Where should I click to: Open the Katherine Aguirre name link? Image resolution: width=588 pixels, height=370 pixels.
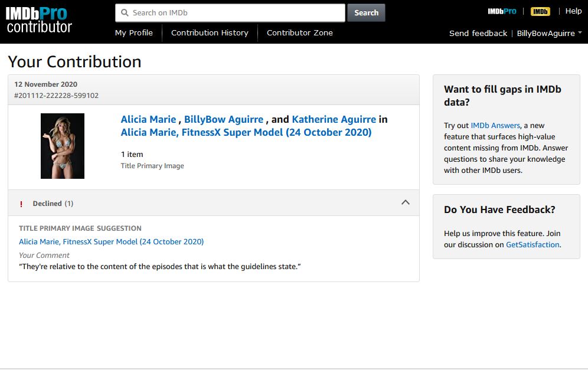coord(334,119)
